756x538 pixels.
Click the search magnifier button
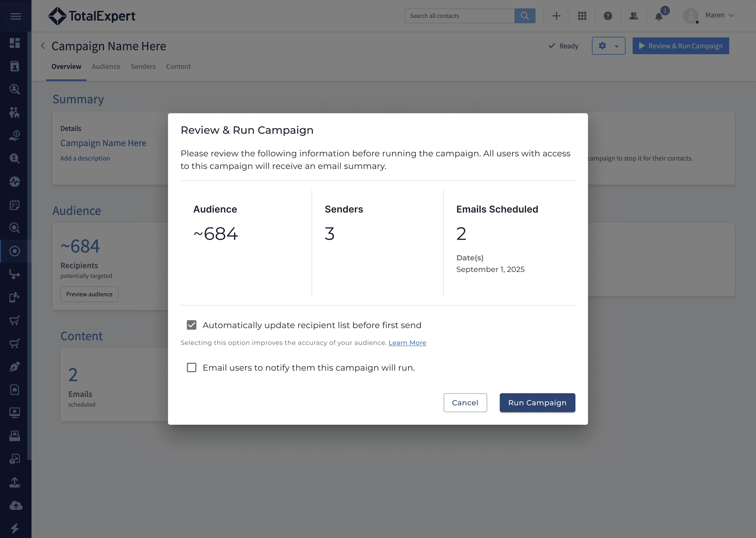[525, 16]
